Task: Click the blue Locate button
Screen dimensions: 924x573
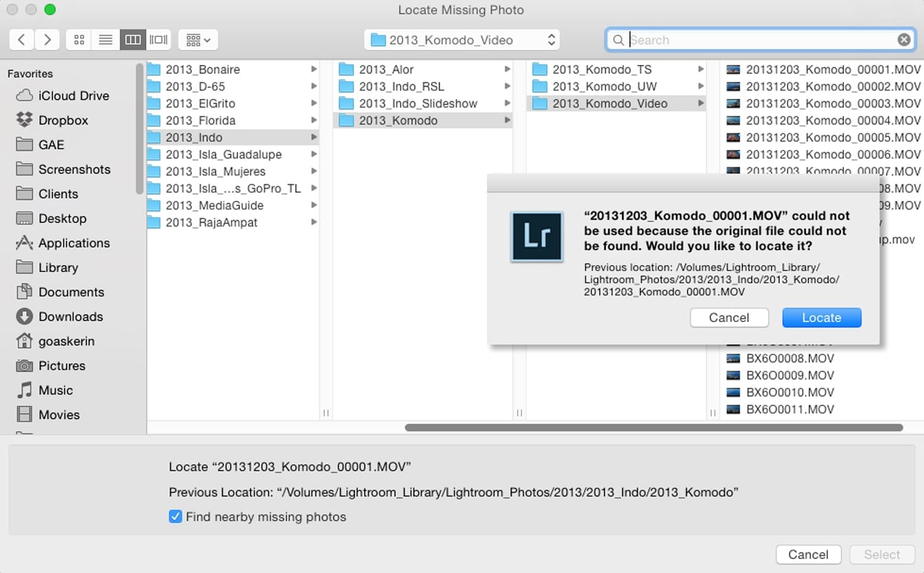Action: 821,318
